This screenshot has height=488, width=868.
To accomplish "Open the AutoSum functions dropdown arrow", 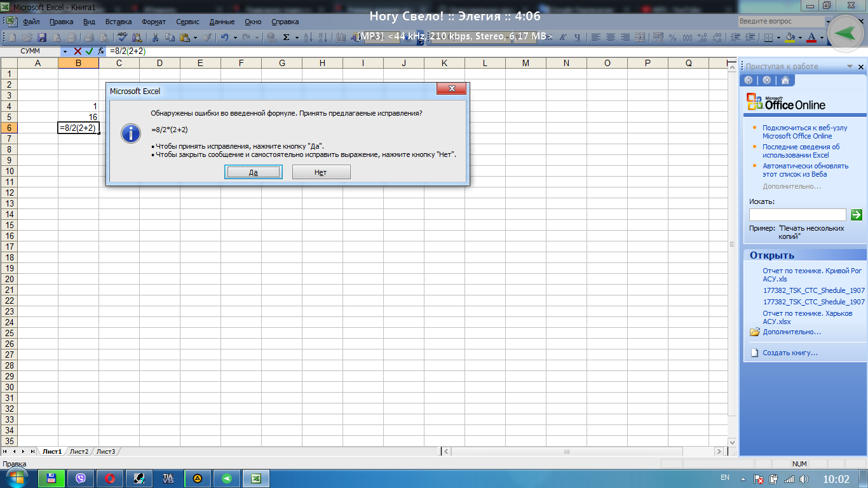I will coord(297,37).
